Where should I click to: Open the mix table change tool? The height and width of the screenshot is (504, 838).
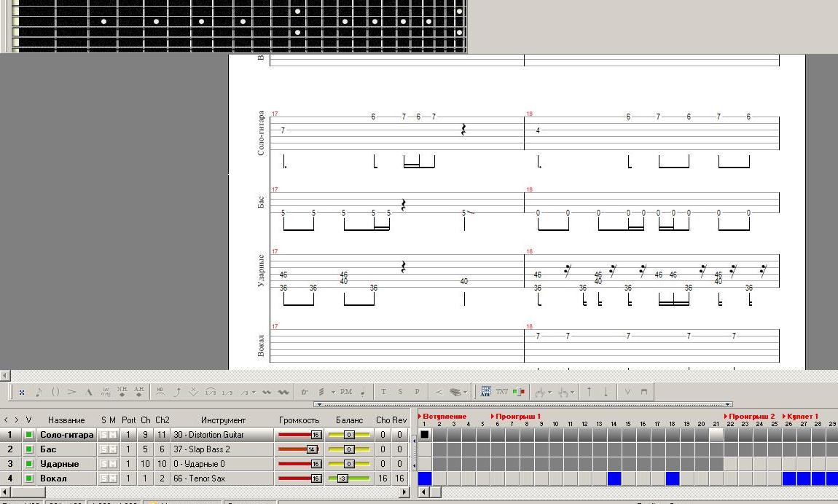pyautogui.click(x=518, y=392)
